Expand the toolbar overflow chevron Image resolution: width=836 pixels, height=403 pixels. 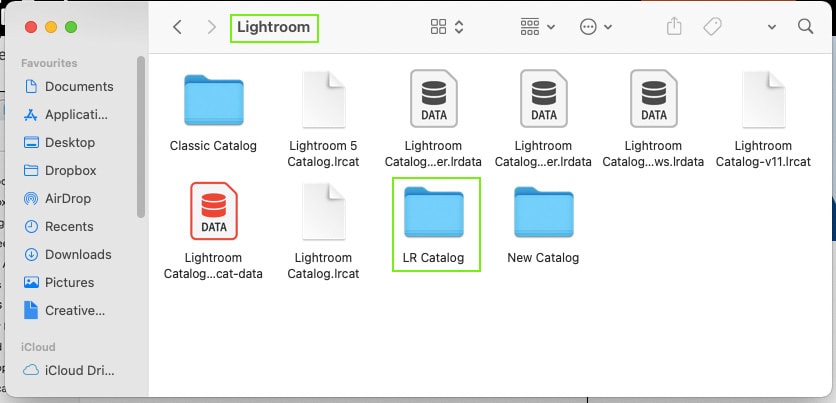pyautogui.click(x=771, y=27)
